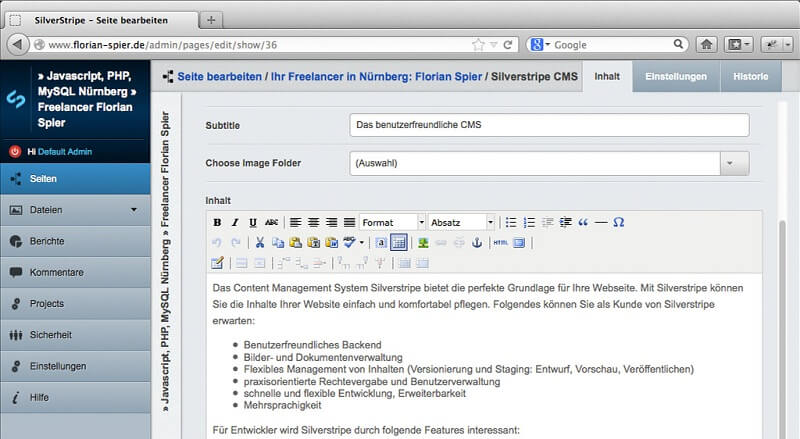Insert an image via the toolbar
This screenshot has width=800, height=439.
[423, 242]
